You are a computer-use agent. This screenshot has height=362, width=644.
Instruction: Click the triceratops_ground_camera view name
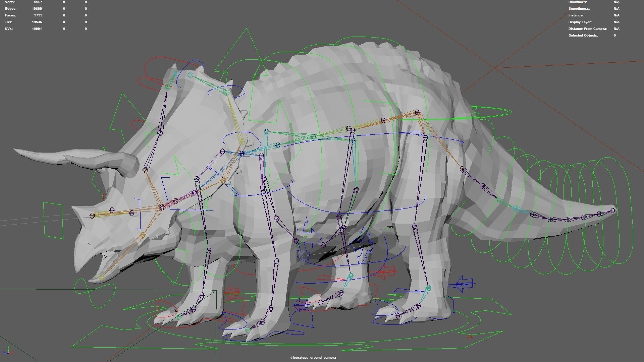coord(313,358)
